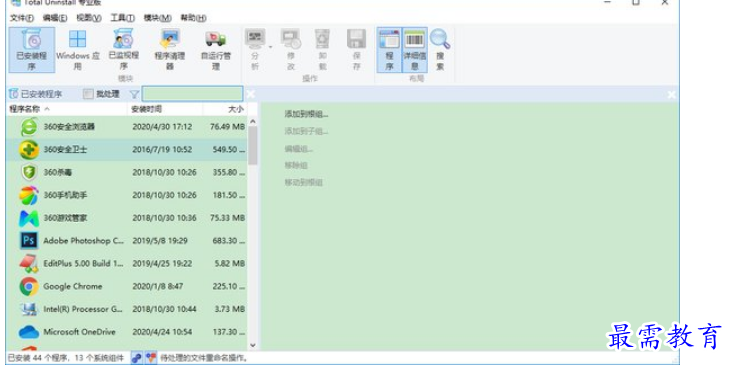Viewport: 730px width, 368px height.
Task: Open the 搜索 magnifier tool
Action: coord(440,50)
